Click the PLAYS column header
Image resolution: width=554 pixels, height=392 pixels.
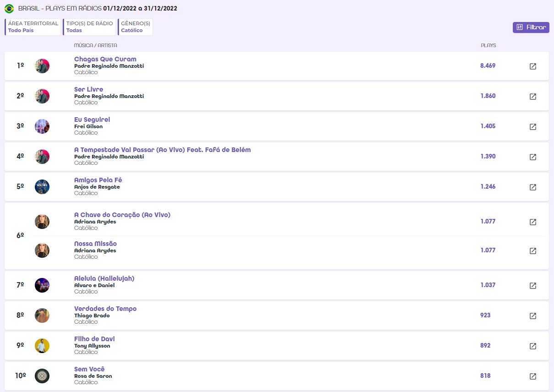pyautogui.click(x=489, y=45)
